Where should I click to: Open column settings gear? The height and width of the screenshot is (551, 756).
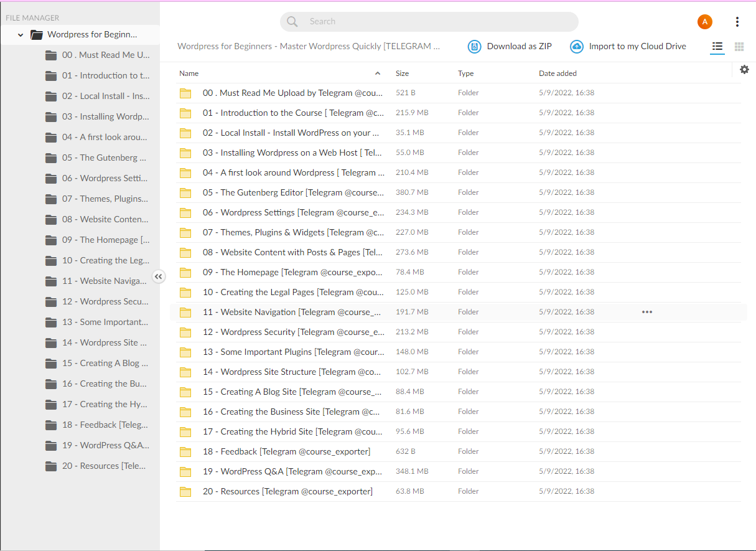pos(744,70)
